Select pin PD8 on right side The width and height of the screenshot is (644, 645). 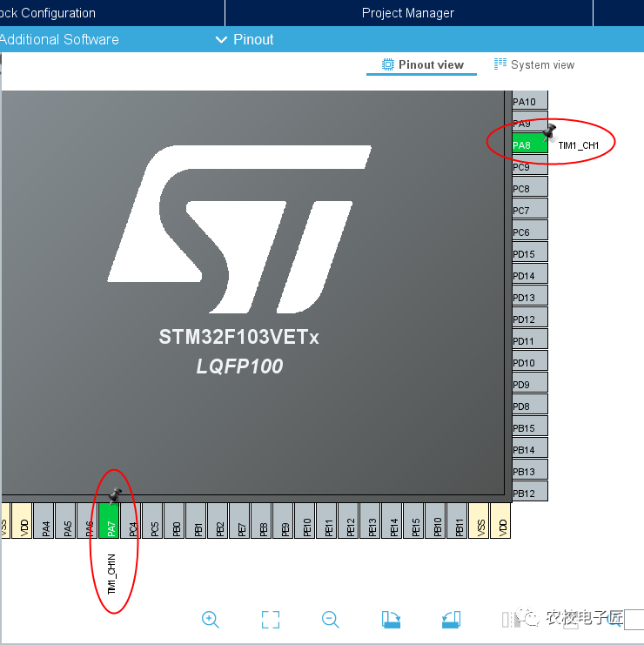click(x=530, y=405)
